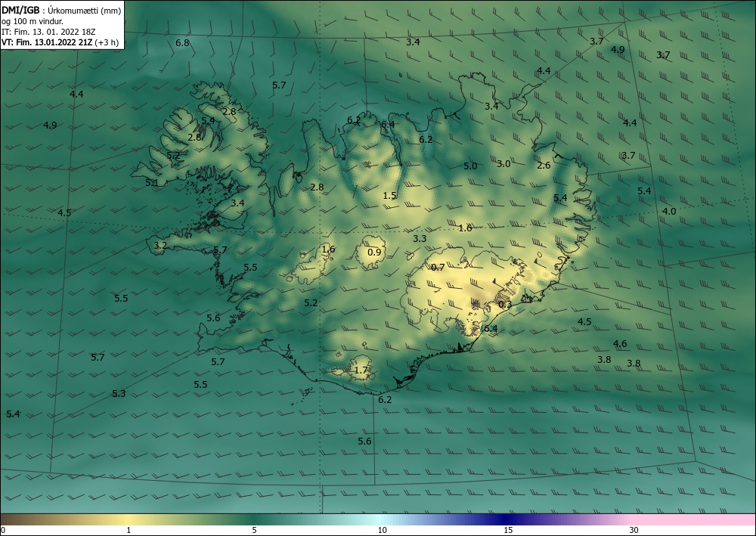The height and width of the screenshot is (536, 756).
Task: Select the 4.0 value label
Action: (x=669, y=212)
